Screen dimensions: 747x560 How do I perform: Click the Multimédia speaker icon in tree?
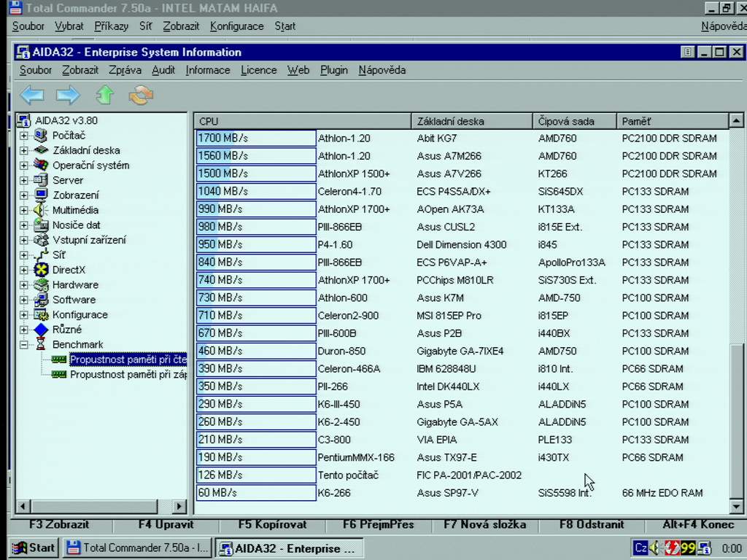(40, 210)
